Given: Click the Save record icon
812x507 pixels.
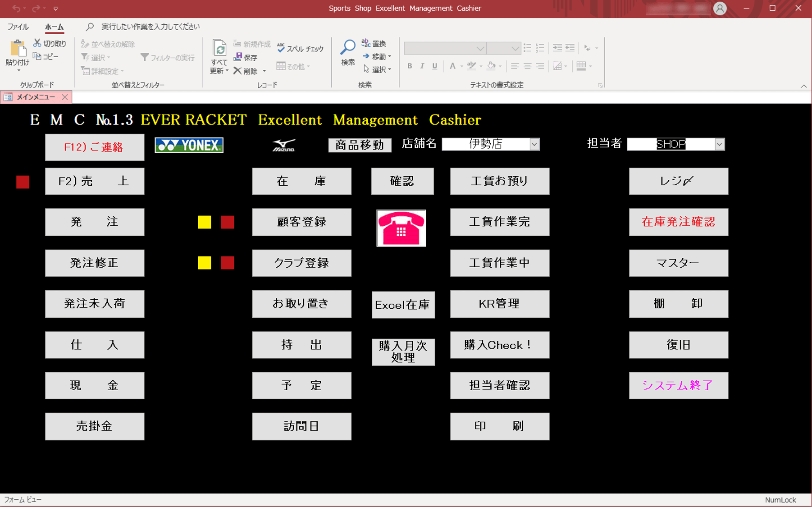Looking at the screenshot, I should coord(238,57).
